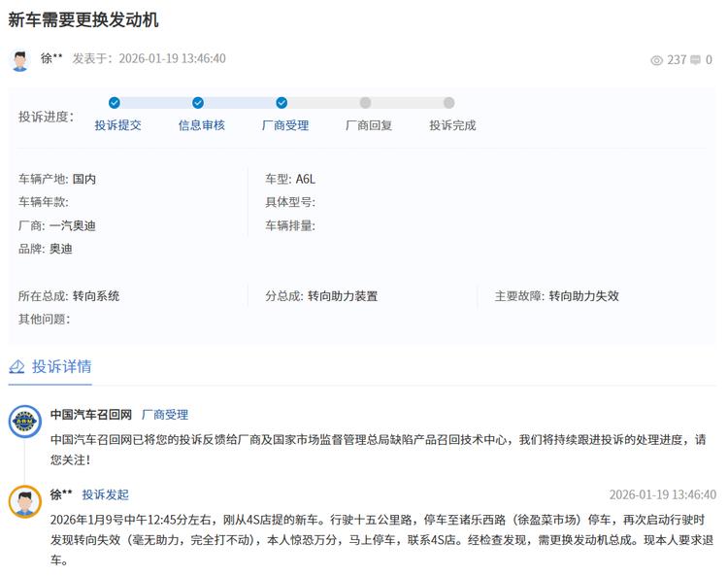Viewport: 728px width, 577px height.
Task: Click the 车辆排量 label
Action: pyautogui.click(x=290, y=225)
